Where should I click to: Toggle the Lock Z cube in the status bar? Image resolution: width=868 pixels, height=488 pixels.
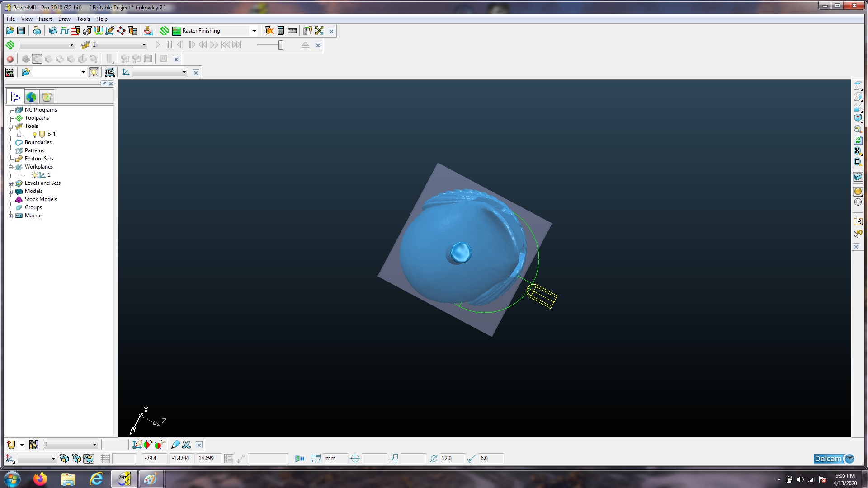point(89,459)
